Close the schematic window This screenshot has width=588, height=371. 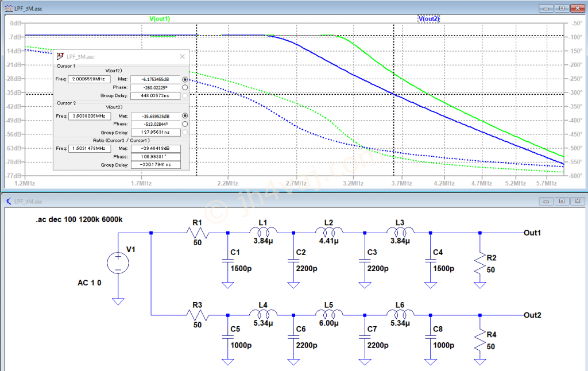(x=578, y=202)
